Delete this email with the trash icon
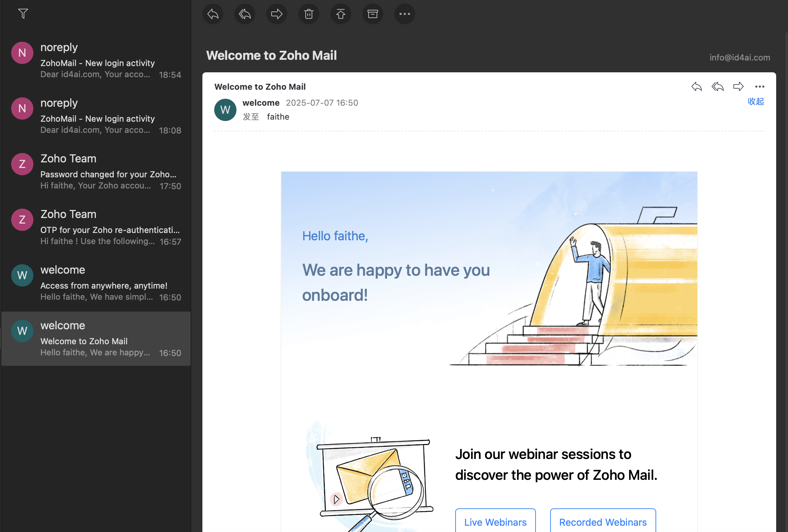Image resolution: width=788 pixels, height=532 pixels. (x=309, y=14)
